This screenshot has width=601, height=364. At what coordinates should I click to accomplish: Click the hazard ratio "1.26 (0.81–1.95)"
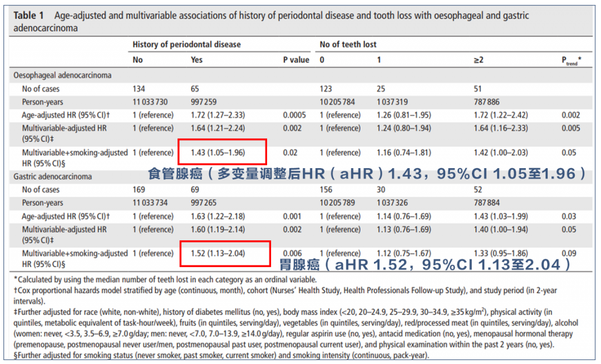(x=403, y=115)
